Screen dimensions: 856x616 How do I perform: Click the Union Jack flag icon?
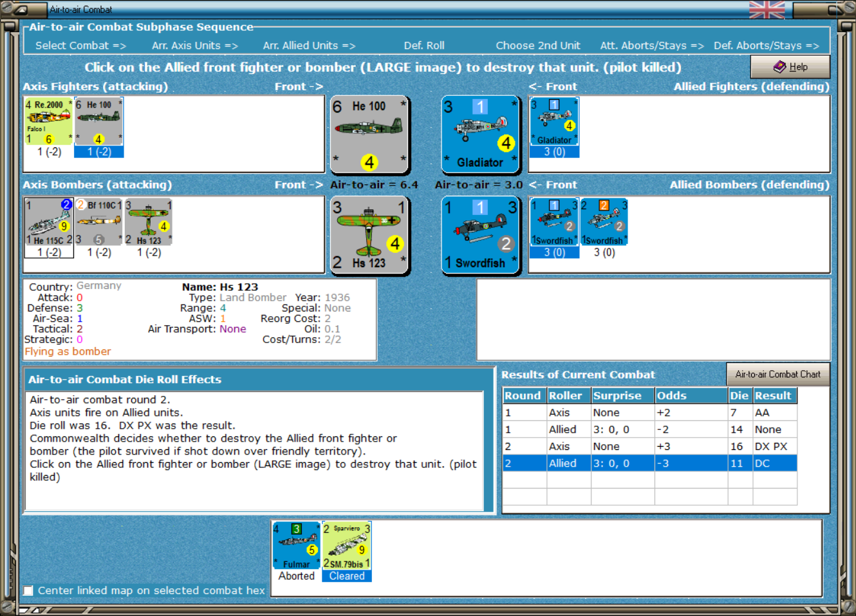767,10
